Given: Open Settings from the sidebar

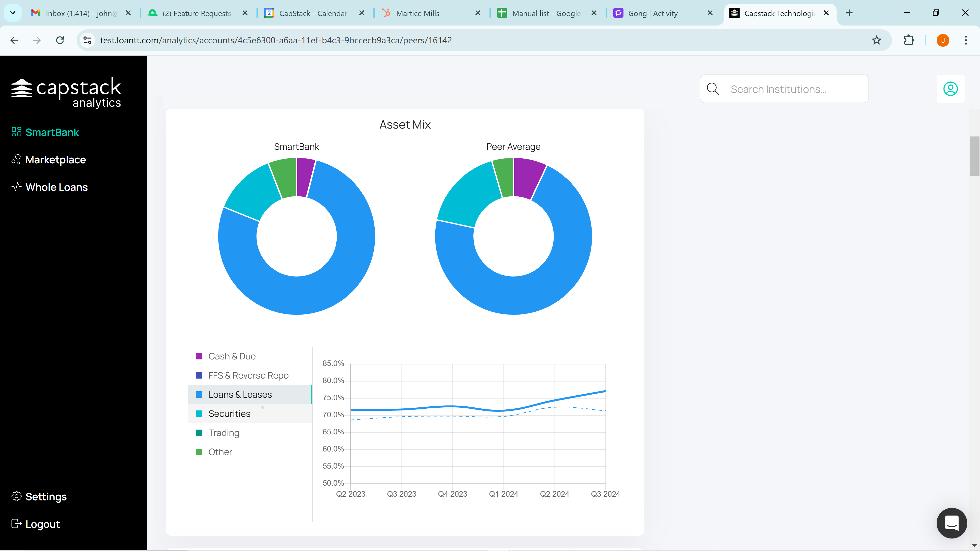Looking at the screenshot, I should [x=39, y=497].
